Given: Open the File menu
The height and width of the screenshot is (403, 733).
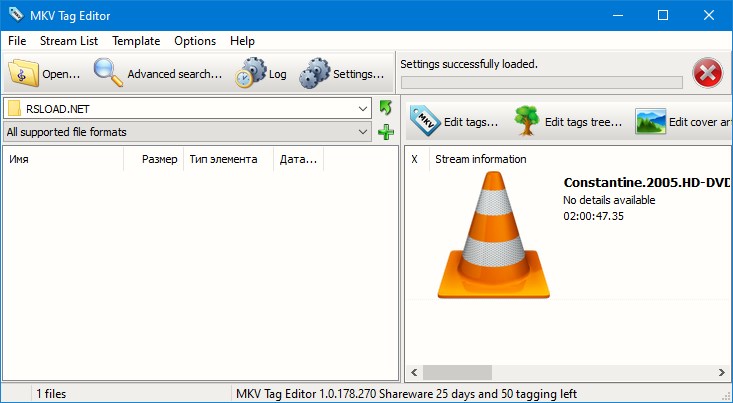Looking at the screenshot, I should point(17,41).
